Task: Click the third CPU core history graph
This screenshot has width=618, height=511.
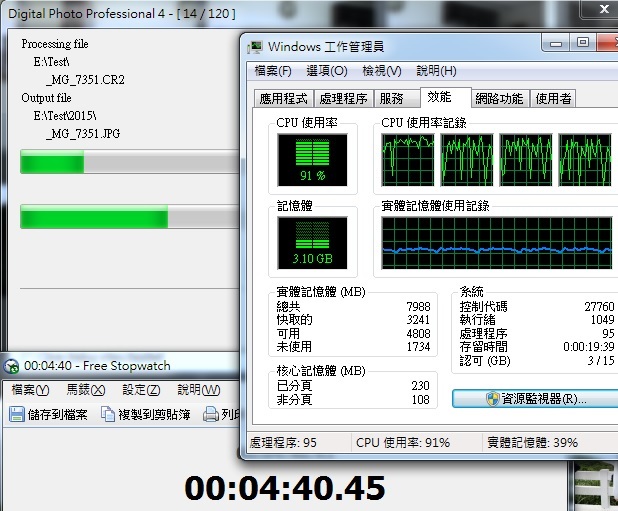Action: click(526, 160)
